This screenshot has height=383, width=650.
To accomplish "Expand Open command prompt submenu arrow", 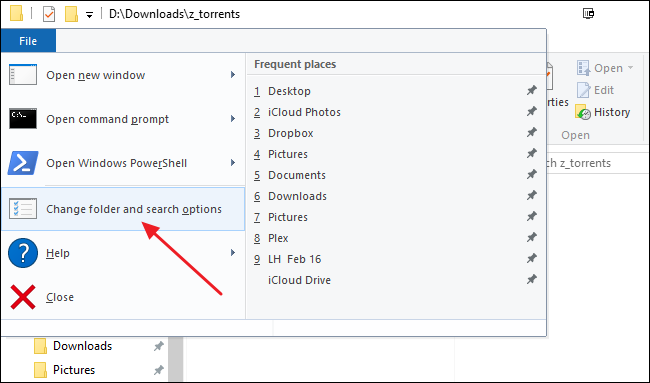I will click(233, 119).
